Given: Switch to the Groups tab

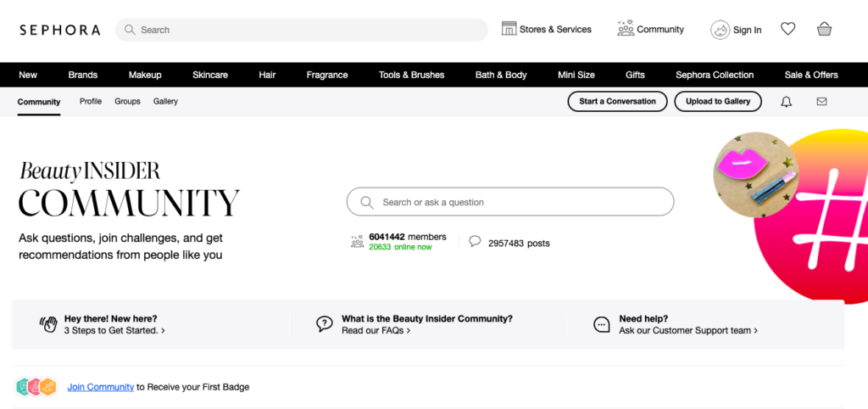Looking at the screenshot, I should pos(127,102).
